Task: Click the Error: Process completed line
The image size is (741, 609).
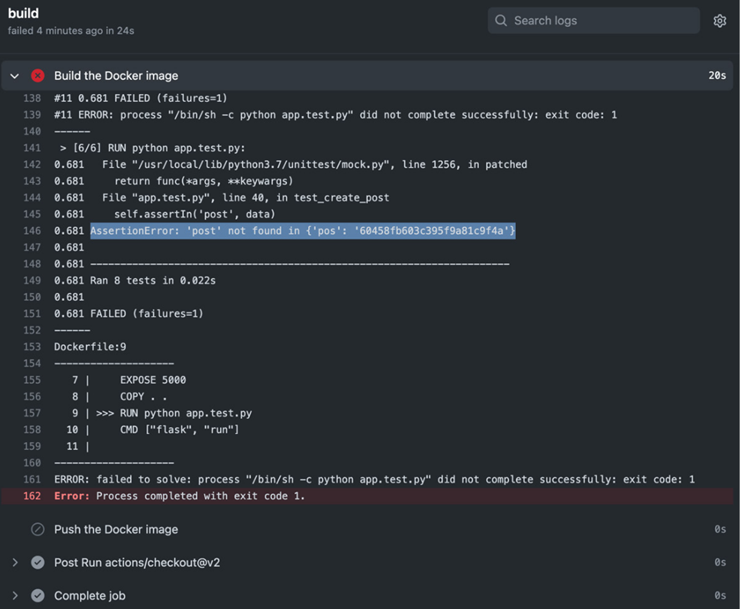Action: (x=180, y=496)
